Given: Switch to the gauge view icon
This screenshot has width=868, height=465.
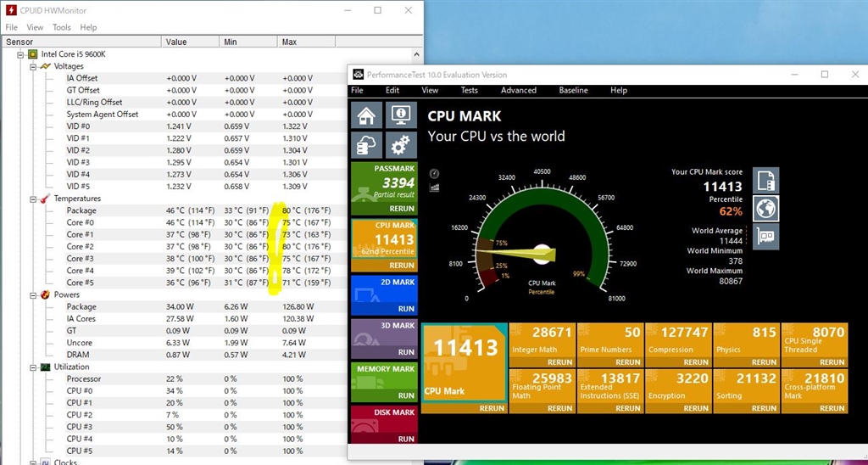Looking at the screenshot, I should point(435,173).
